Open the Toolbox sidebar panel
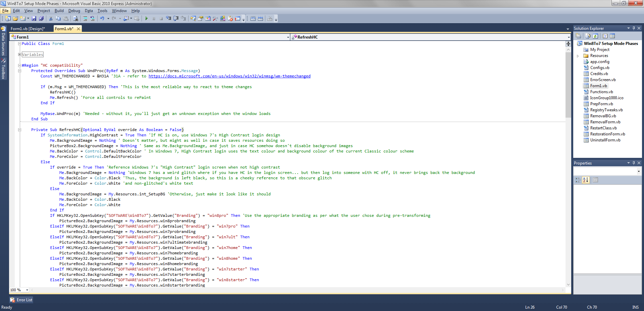Image resolution: width=644 pixels, height=311 pixels. [x=3, y=67]
